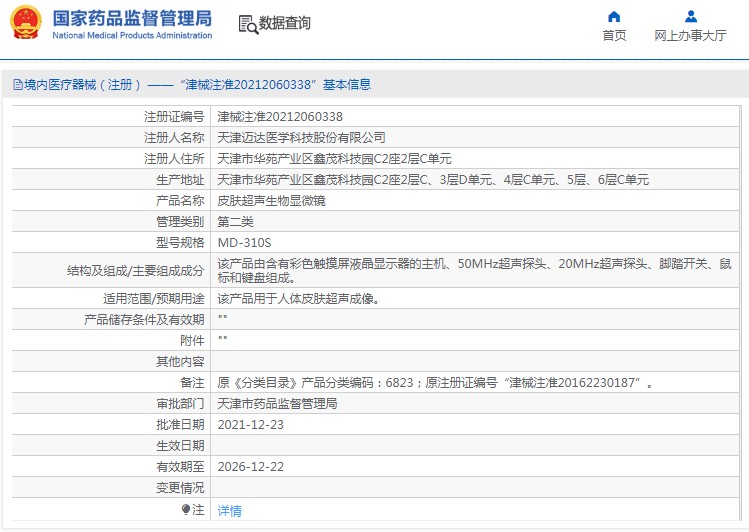Select 天津迈达医学科技股份有限公司 cell
This screenshot has height=532, width=749.
click(x=301, y=138)
